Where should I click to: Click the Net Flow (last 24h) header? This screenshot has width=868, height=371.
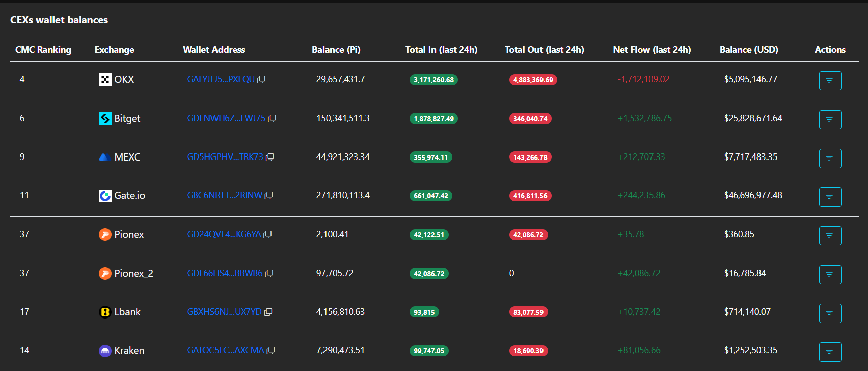point(652,50)
